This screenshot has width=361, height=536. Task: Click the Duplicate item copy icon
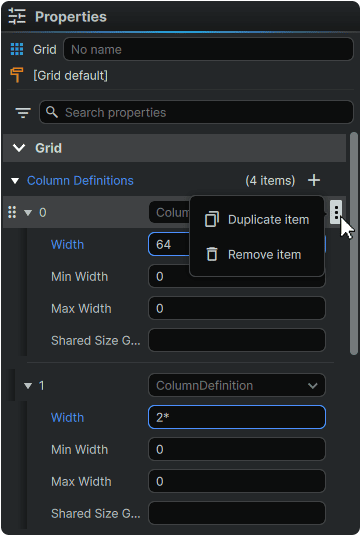pos(212,219)
